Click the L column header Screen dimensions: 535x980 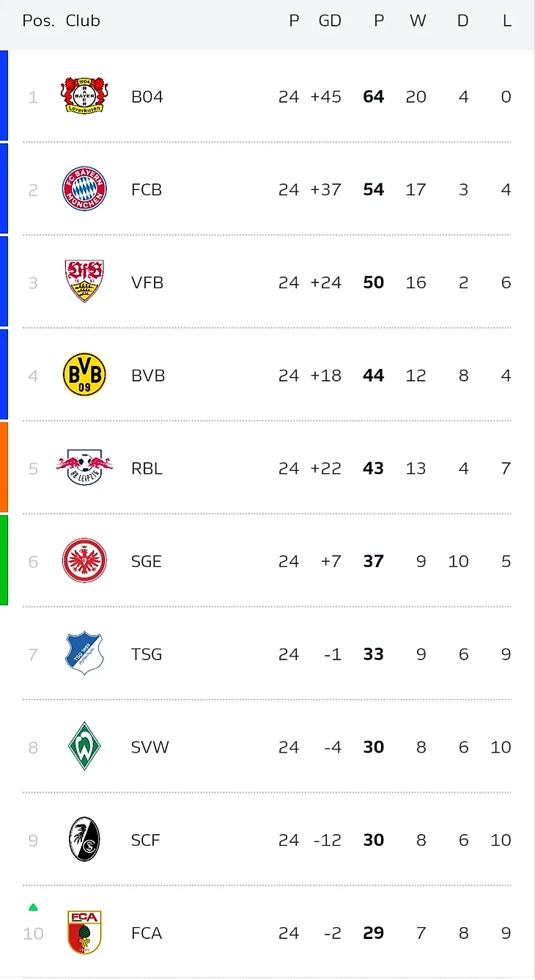point(506,21)
